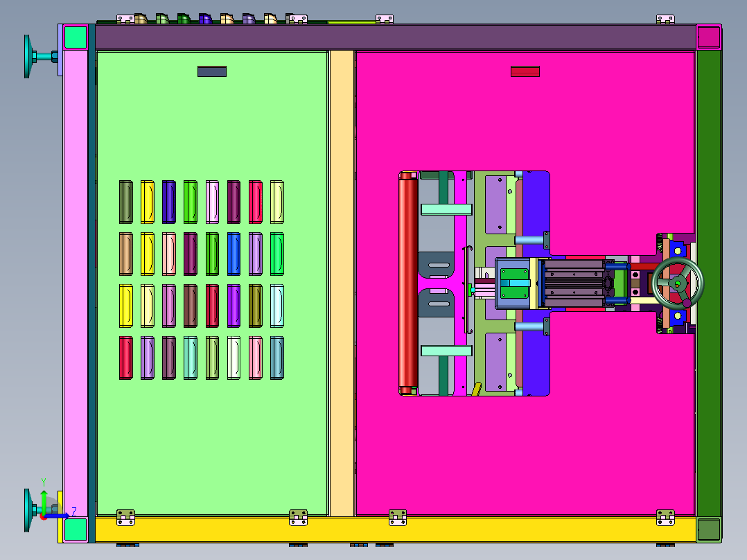Click the lower purple mounting plate

point(496,362)
